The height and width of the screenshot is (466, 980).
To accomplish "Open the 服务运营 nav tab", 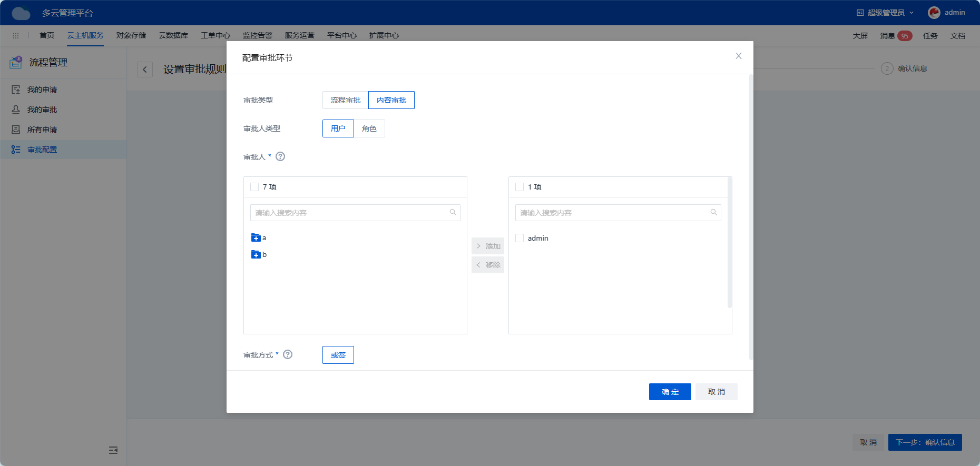I will (x=300, y=35).
